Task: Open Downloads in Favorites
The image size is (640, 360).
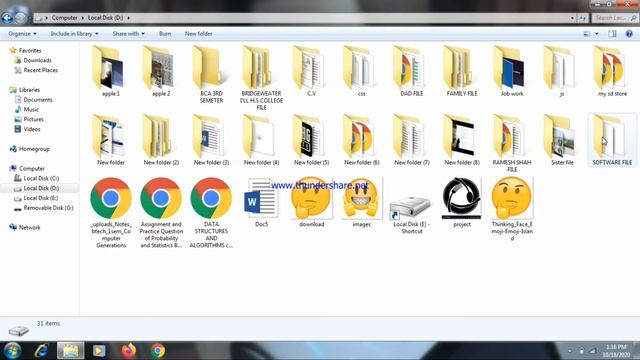Action: click(x=33, y=60)
